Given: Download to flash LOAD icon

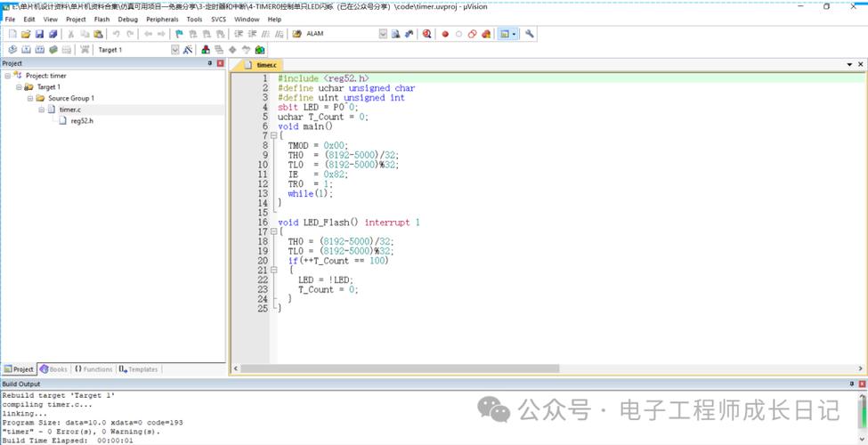Looking at the screenshot, I should click(x=85, y=50).
